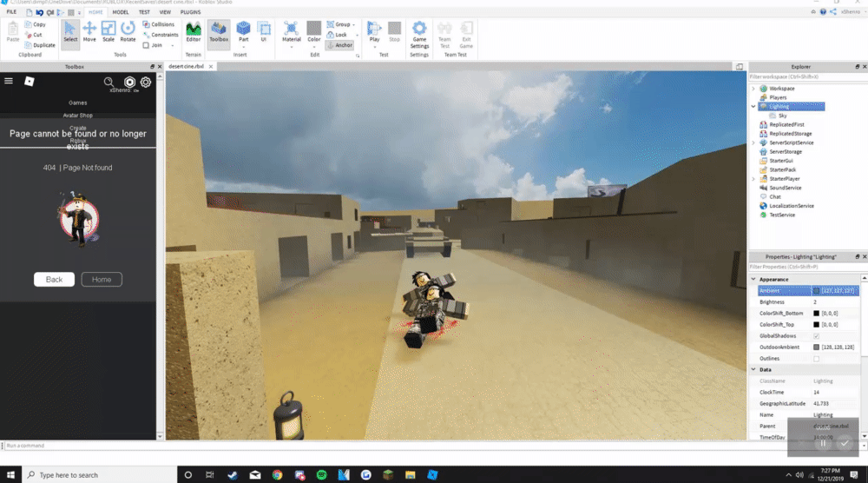This screenshot has width=868, height=483.
Task: Click the Roblox logo in Toolbox
Action: click(30, 82)
